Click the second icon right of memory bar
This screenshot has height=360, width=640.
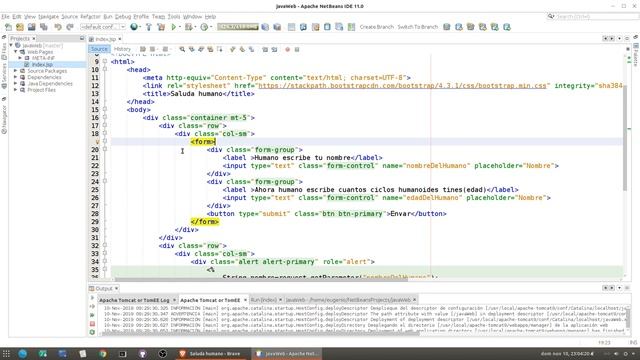[x=277, y=27]
